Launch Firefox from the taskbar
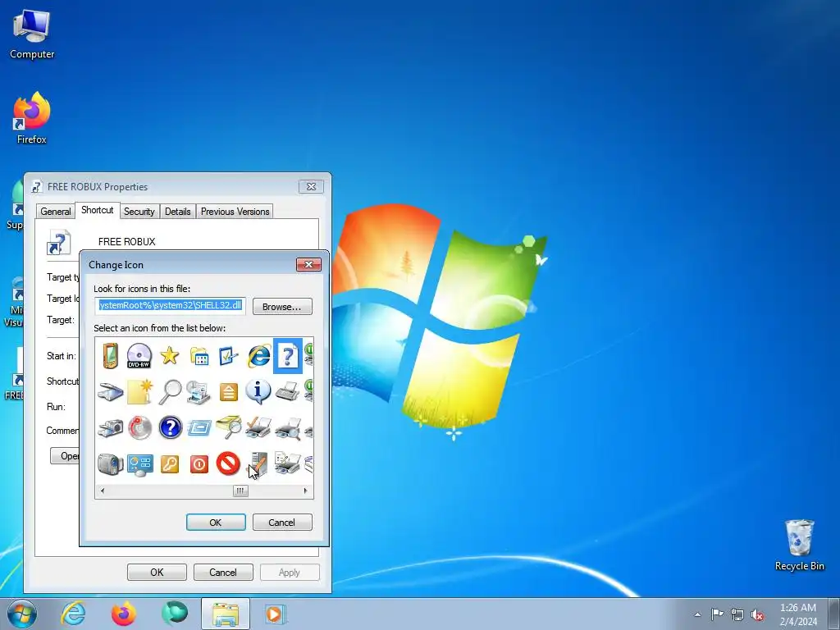The image size is (840, 630). [124, 614]
